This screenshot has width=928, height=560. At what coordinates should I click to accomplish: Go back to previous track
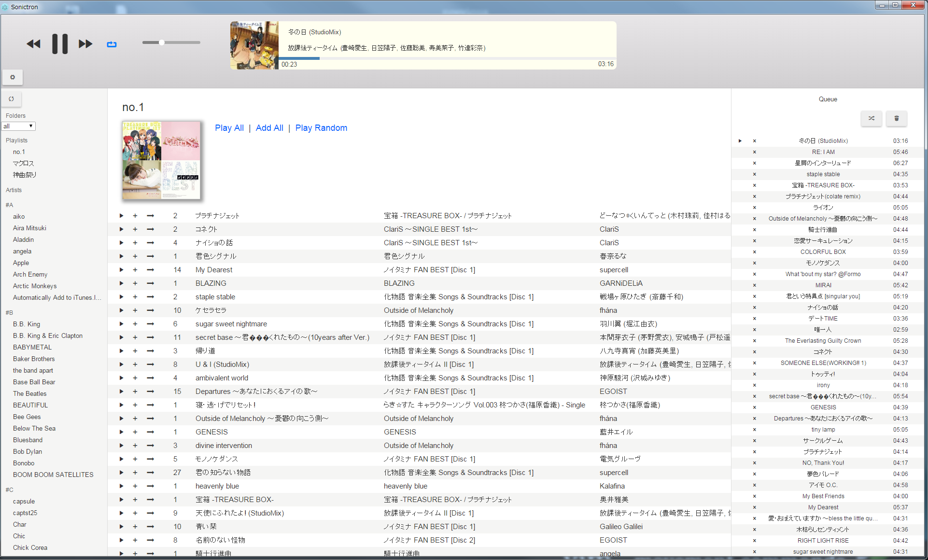pos(33,44)
